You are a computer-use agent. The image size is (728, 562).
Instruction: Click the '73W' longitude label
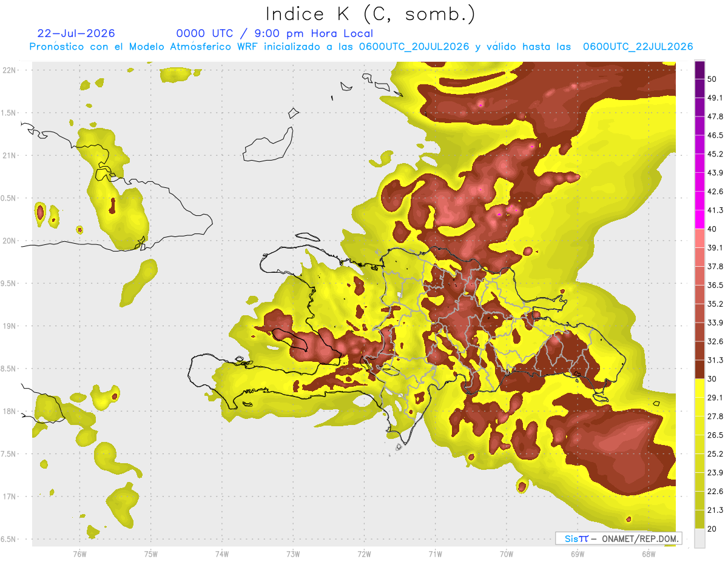[293, 554]
